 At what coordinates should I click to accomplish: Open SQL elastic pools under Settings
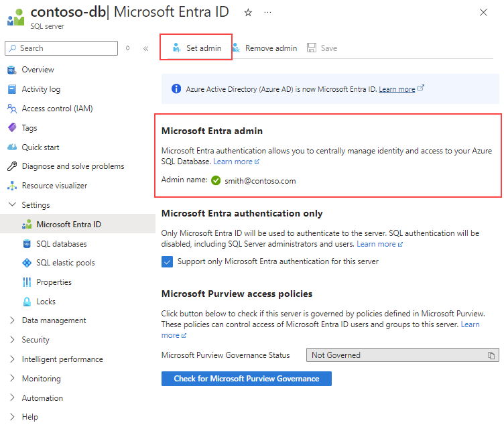(x=66, y=263)
